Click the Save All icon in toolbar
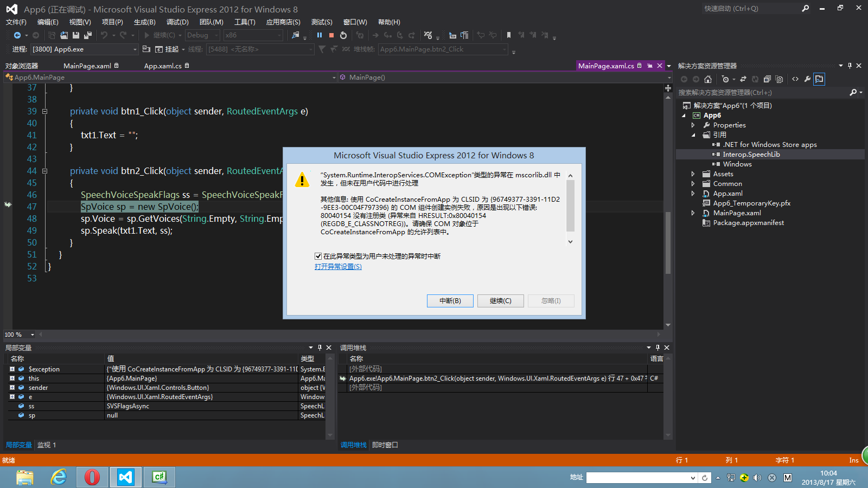Image resolution: width=868 pixels, height=488 pixels. pyautogui.click(x=87, y=35)
